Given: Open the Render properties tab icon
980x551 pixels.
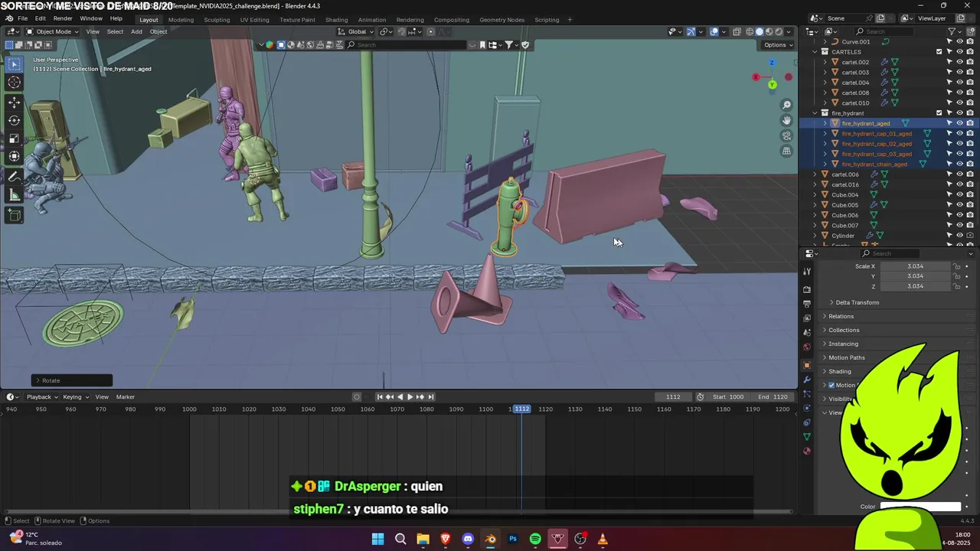Looking at the screenshot, I should click(806, 289).
